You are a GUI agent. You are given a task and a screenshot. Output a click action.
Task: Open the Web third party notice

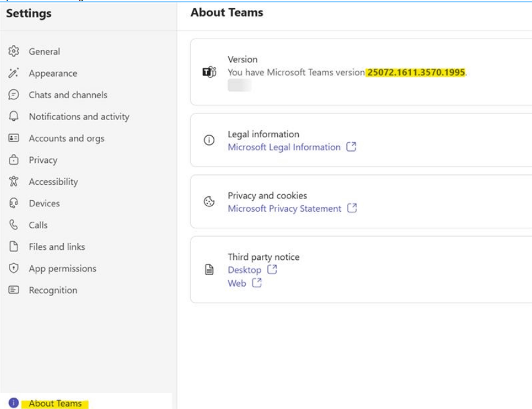(x=237, y=283)
